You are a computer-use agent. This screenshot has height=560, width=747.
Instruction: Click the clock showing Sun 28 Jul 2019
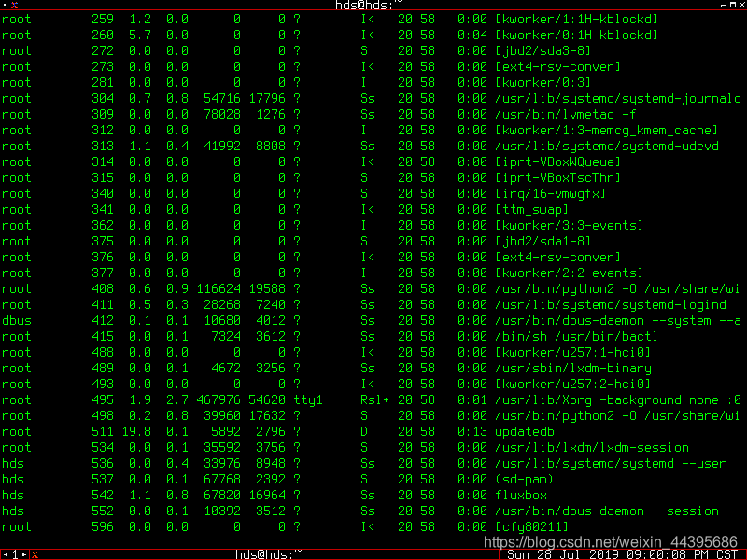622,554
